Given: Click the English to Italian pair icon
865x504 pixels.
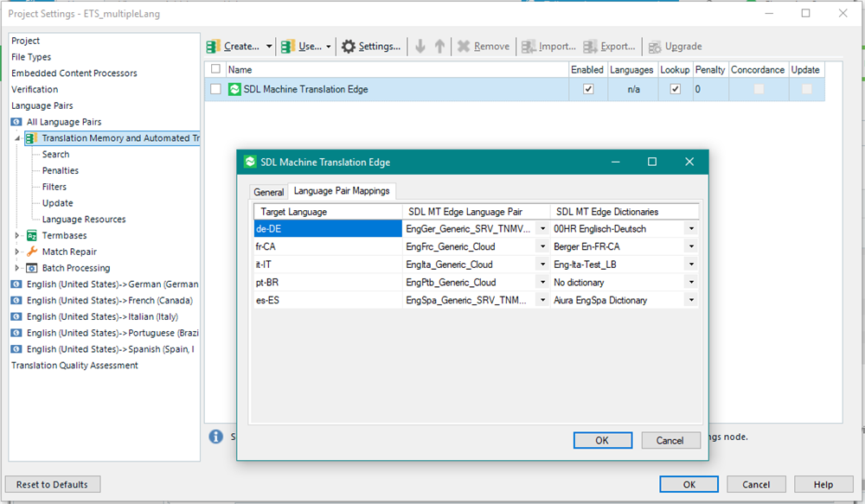Looking at the screenshot, I should (x=16, y=316).
